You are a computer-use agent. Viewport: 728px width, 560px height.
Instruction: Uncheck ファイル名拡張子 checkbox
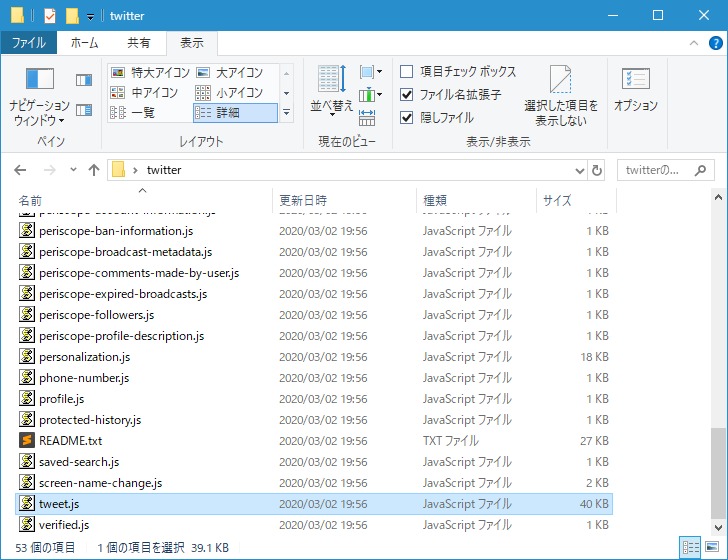click(407, 95)
